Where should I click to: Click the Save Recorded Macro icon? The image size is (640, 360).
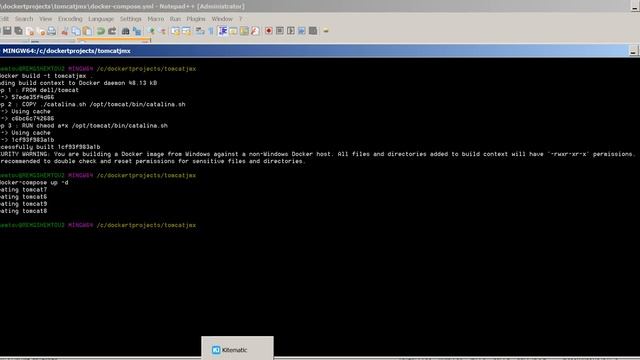(x=313, y=31)
